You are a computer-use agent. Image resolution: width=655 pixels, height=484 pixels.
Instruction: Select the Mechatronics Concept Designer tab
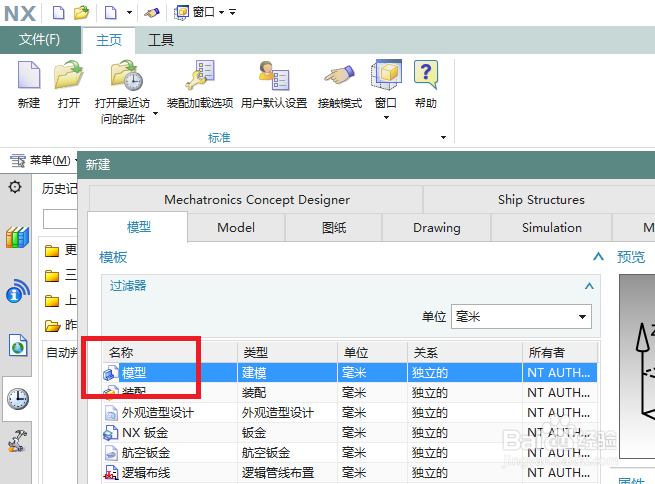pyautogui.click(x=256, y=200)
